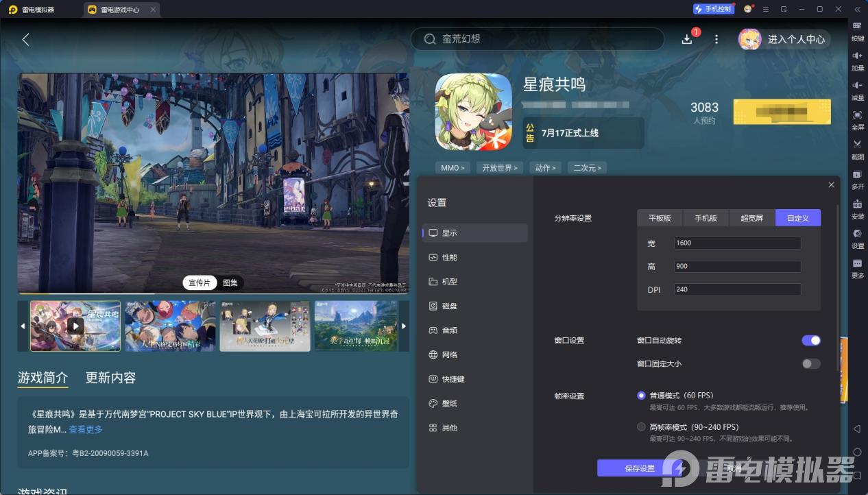868x495 pixels.
Task: Click the settings dialog vertical scrollbar
Action: pos(837,288)
